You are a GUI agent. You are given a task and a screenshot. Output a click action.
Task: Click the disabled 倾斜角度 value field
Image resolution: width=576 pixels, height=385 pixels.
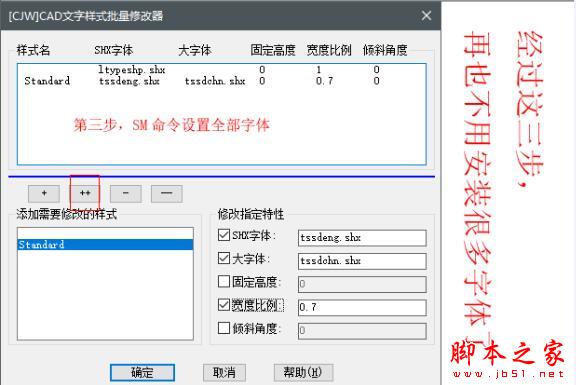click(362, 331)
